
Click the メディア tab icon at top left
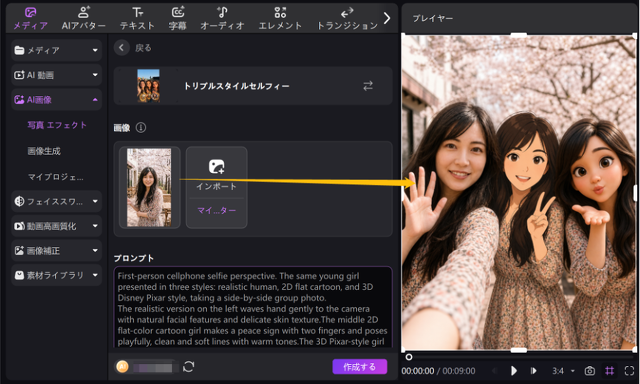[31, 12]
